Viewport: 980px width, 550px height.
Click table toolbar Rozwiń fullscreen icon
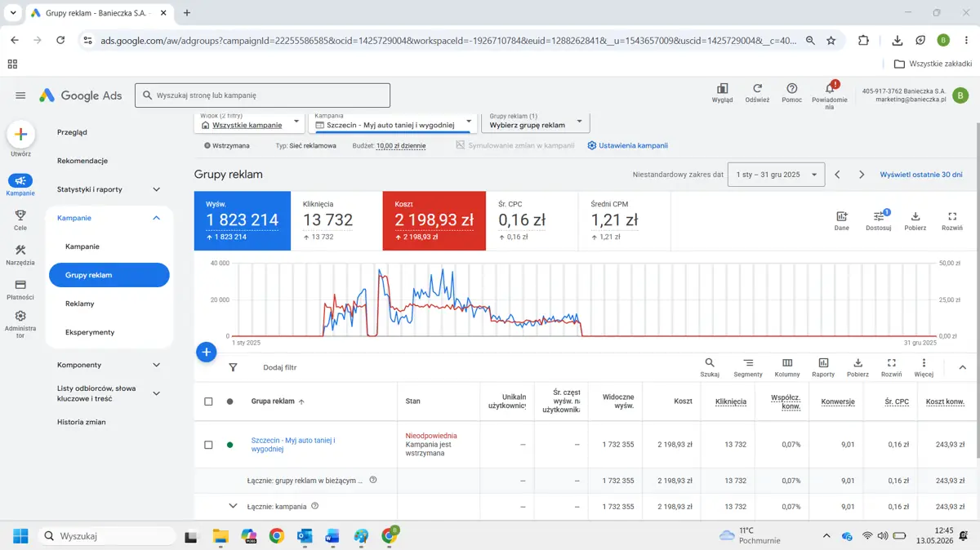point(891,363)
